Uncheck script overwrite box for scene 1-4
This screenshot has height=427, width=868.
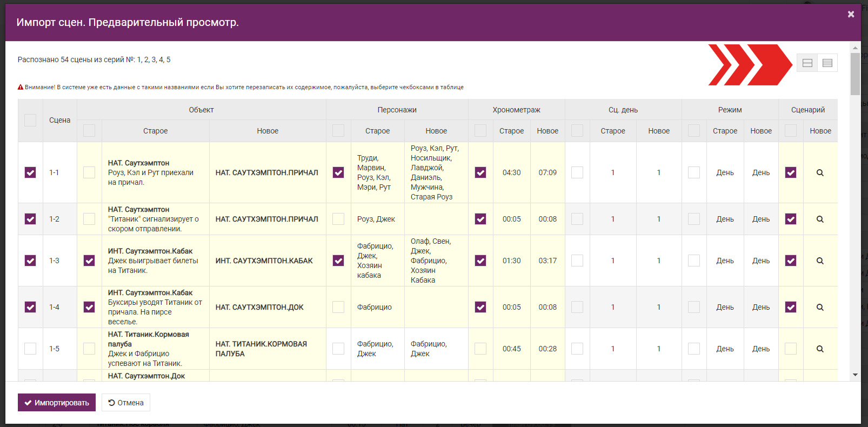pos(791,307)
